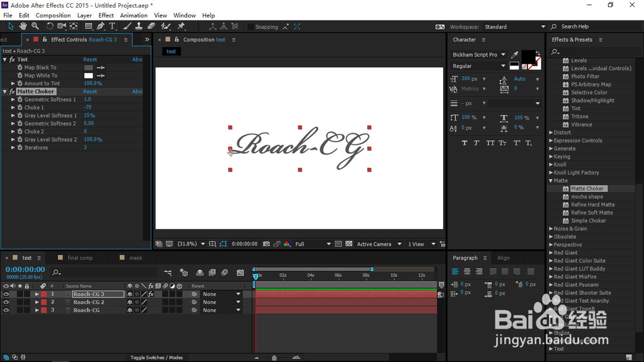Viewport: 644px width, 362px height.
Task: Select the Pan Behind anchor tool
Action: coord(74,26)
